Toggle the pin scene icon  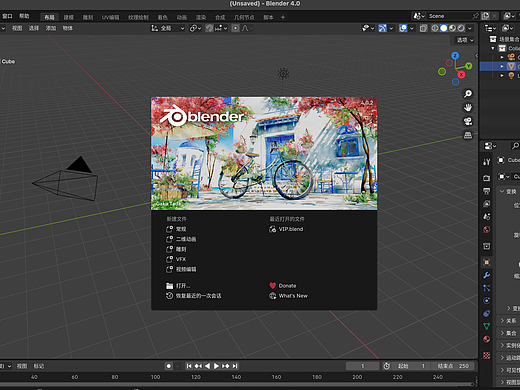[476, 16]
